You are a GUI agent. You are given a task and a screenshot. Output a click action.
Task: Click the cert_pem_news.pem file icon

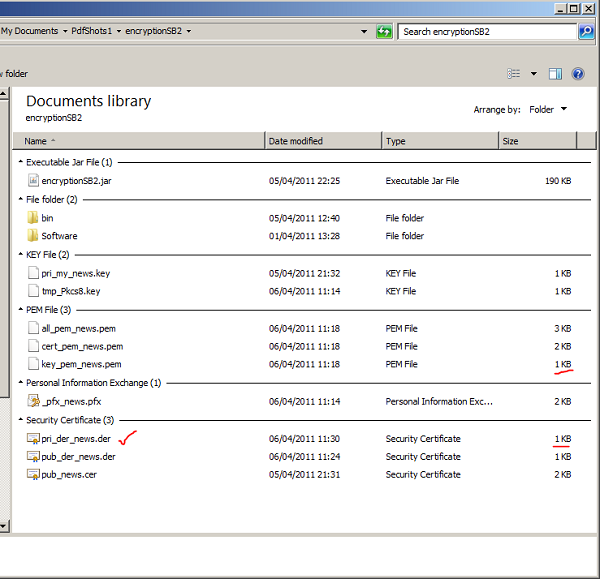coord(33,346)
